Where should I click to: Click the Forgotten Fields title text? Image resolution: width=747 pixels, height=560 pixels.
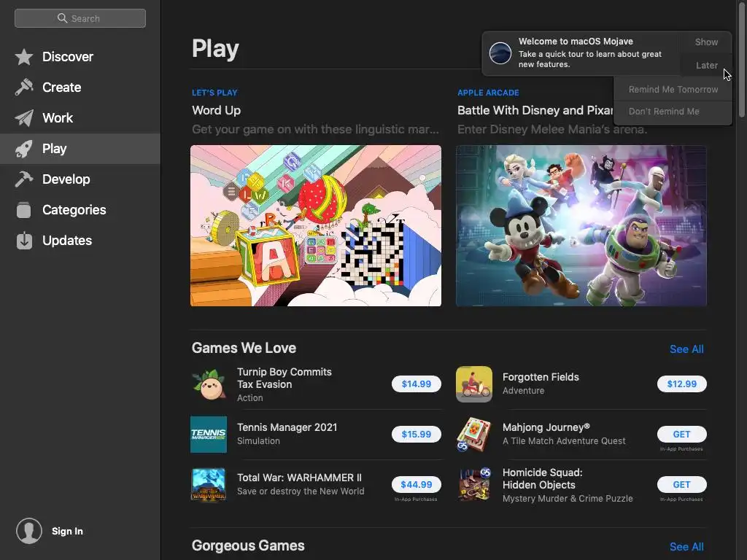pos(541,377)
